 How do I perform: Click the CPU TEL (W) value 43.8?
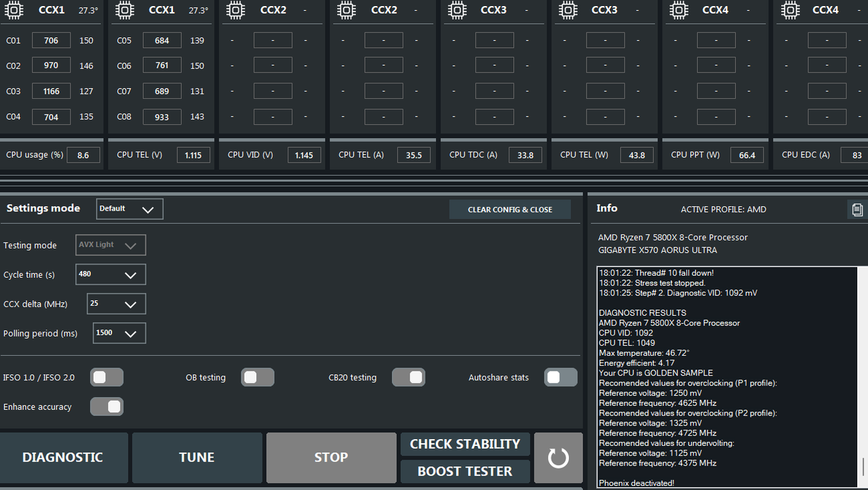pos(637,155)
